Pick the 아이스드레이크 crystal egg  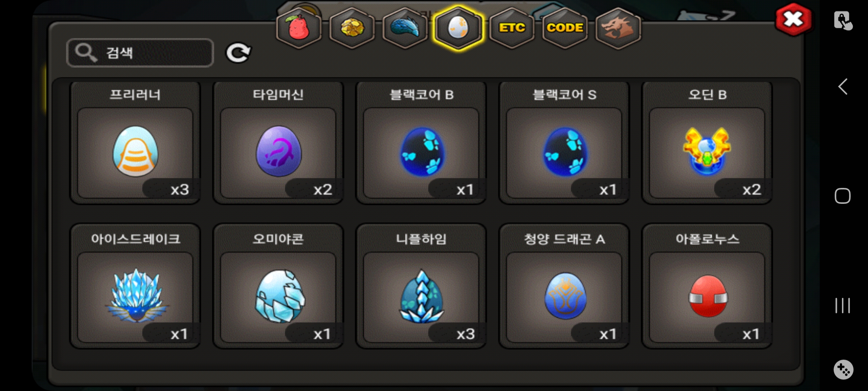pos(135,286)
